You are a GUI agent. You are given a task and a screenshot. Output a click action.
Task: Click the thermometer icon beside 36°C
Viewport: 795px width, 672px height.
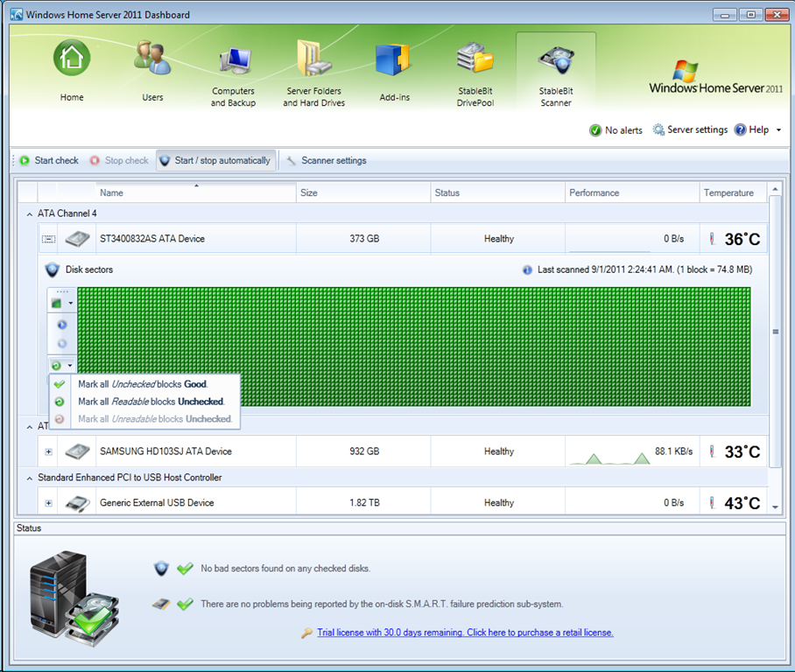(x=713, y=239)
